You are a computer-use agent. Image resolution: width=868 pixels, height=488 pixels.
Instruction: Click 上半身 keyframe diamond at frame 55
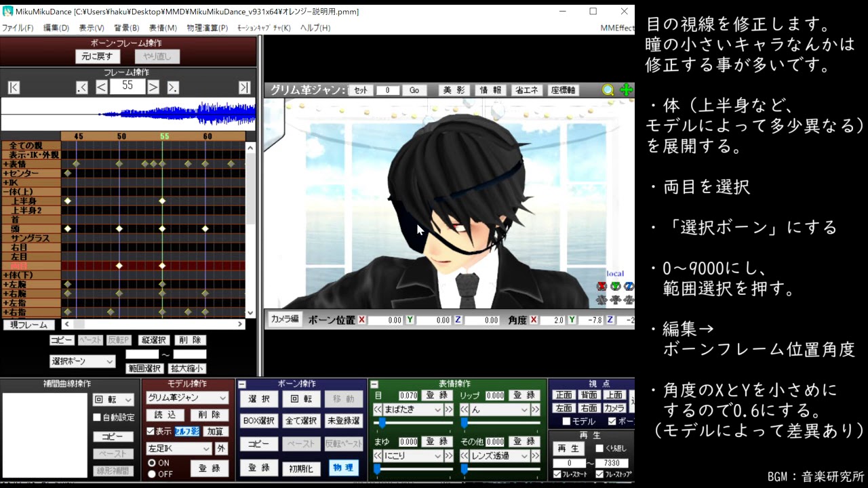click(162, 201)
